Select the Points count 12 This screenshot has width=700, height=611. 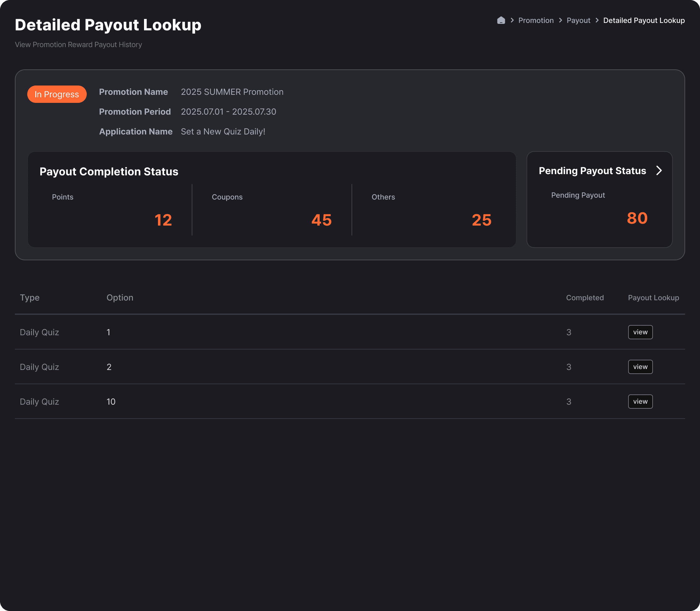point(163,220)
